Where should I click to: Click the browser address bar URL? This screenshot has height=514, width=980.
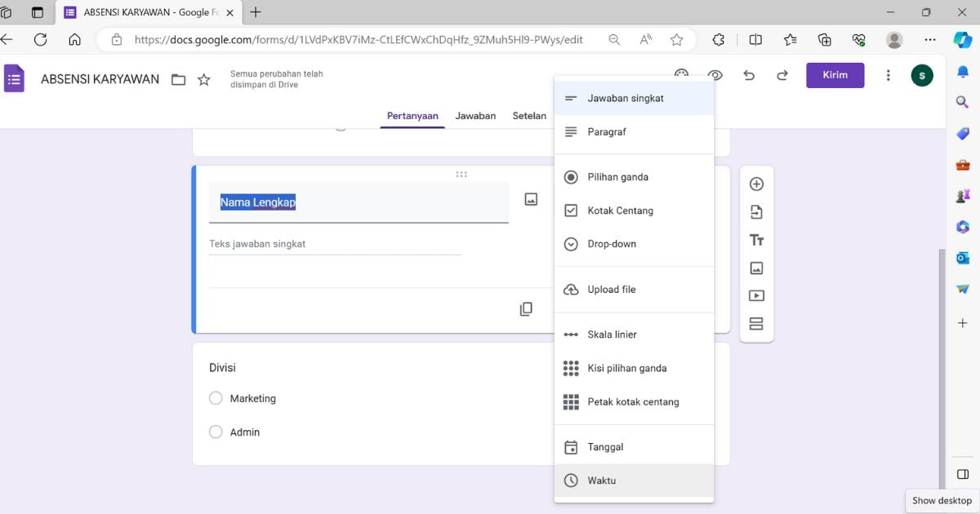coord(359,39)
